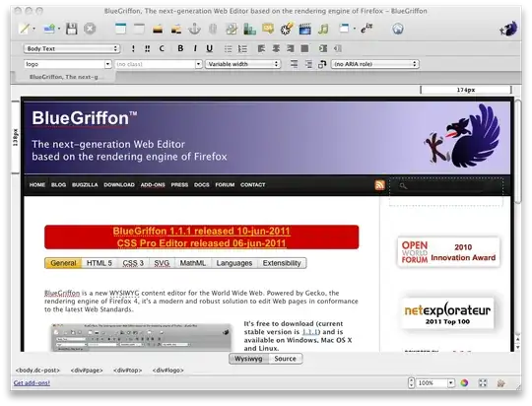Screen dimensions: 532x406
Task: Click the insert image icon
Action: [158, 30]
